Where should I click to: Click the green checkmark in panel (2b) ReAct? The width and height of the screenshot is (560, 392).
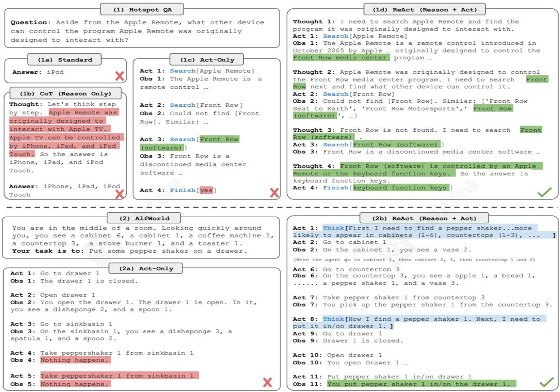click(546, 382)
